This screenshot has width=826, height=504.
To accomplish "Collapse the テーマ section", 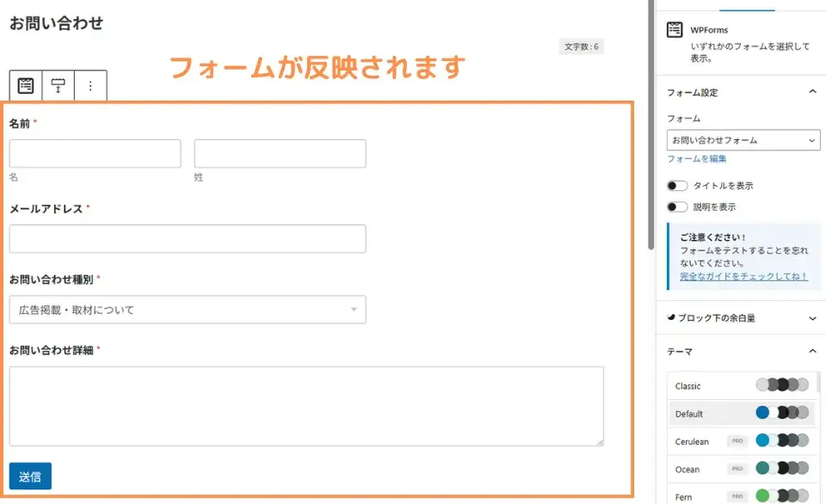I will pyautogui.click(x=812, y=351).
